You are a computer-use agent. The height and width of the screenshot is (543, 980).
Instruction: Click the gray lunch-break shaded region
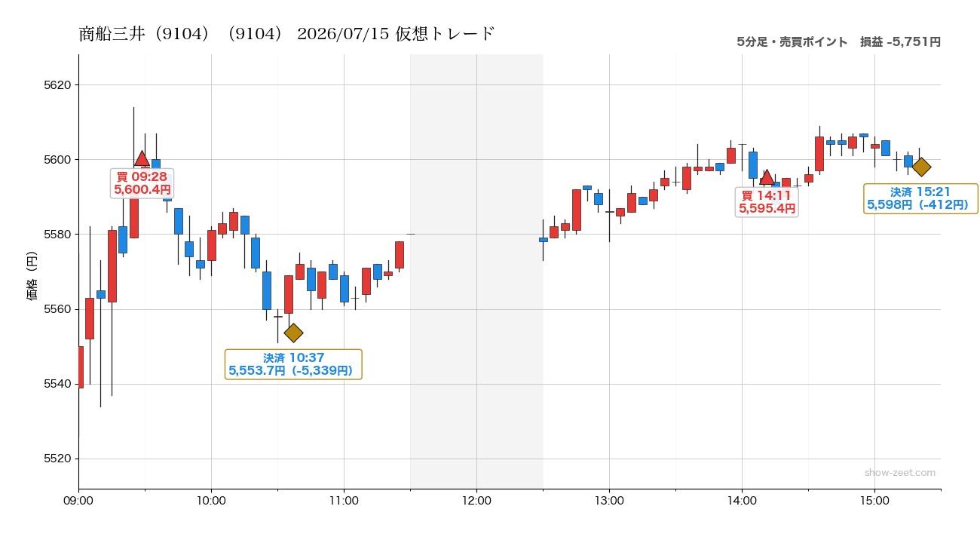476,271
